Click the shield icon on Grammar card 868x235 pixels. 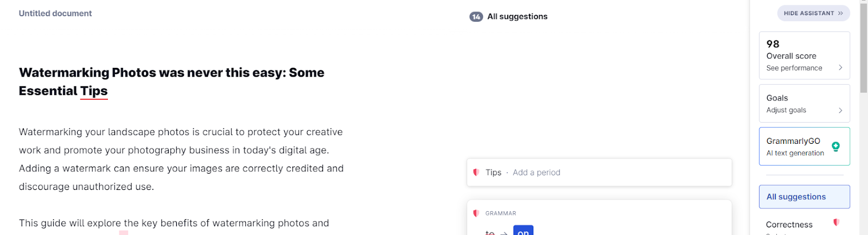(x=476, y=213)
